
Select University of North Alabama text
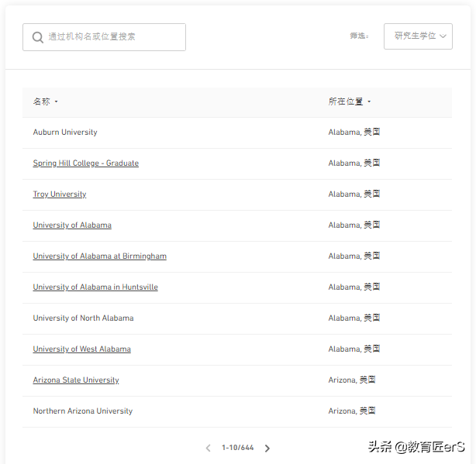(83, 318)
